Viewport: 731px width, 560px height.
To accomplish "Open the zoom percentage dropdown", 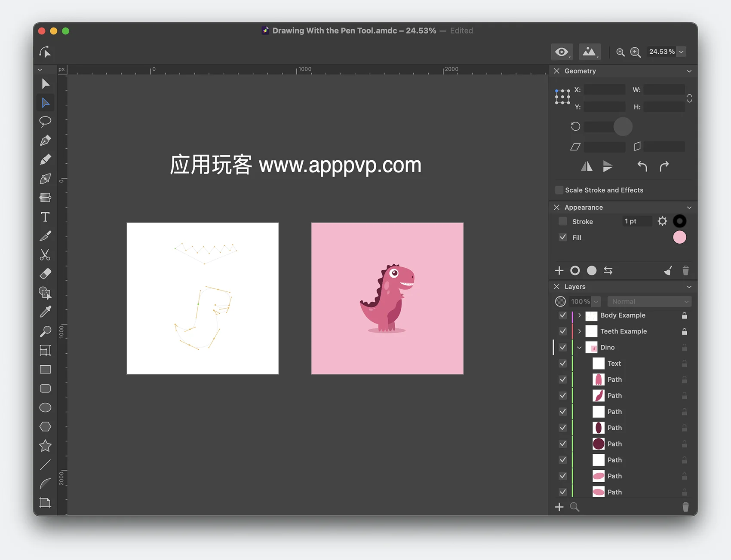I will (682, 52).
